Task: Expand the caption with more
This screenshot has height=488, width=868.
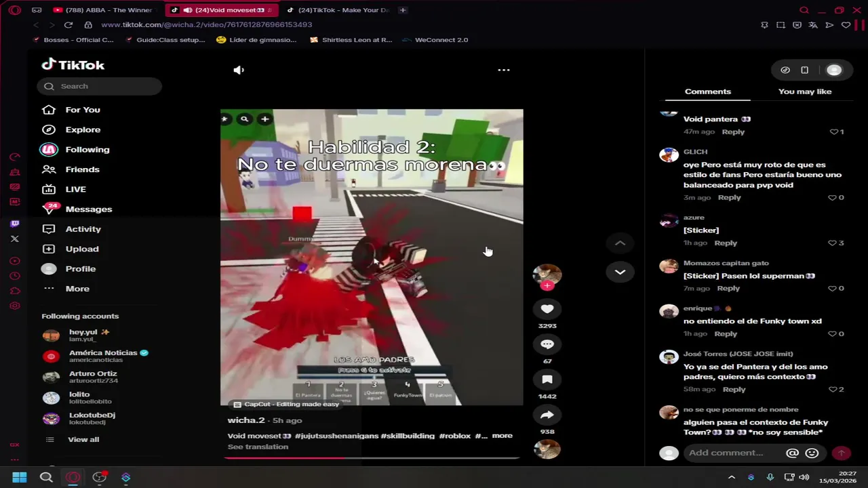Action: pyautogui.click(x=502, y=436)
